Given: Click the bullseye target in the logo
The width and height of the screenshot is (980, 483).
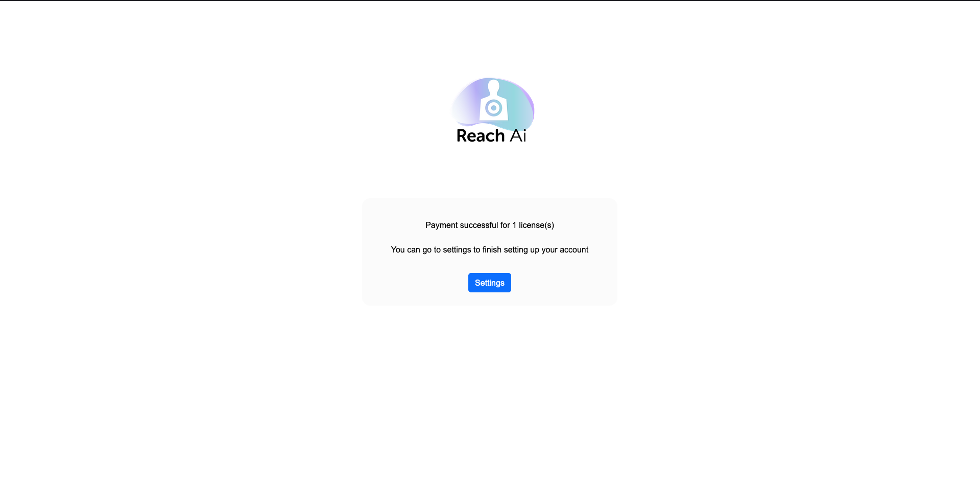Looking at the screenshot, I should click(x=493, y=108).
